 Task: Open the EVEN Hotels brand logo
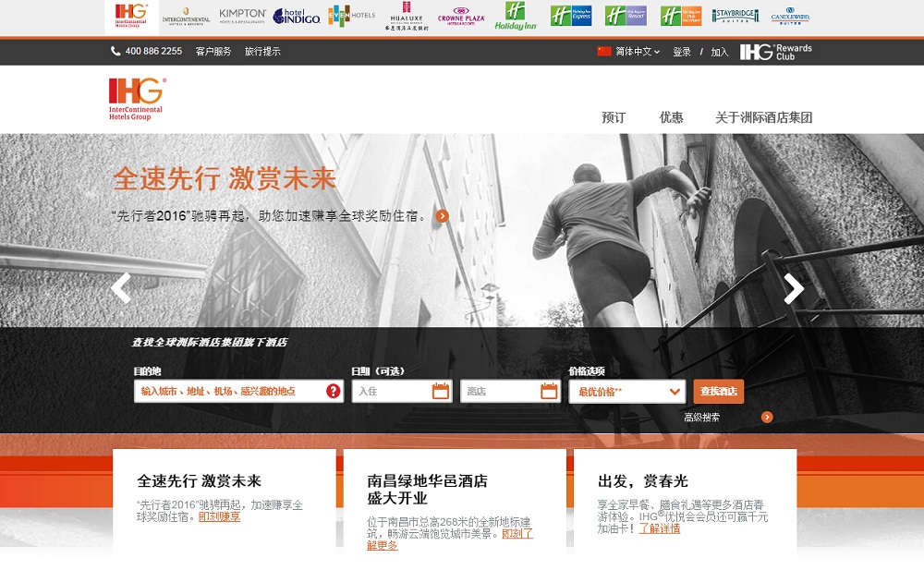click(351, 16)
